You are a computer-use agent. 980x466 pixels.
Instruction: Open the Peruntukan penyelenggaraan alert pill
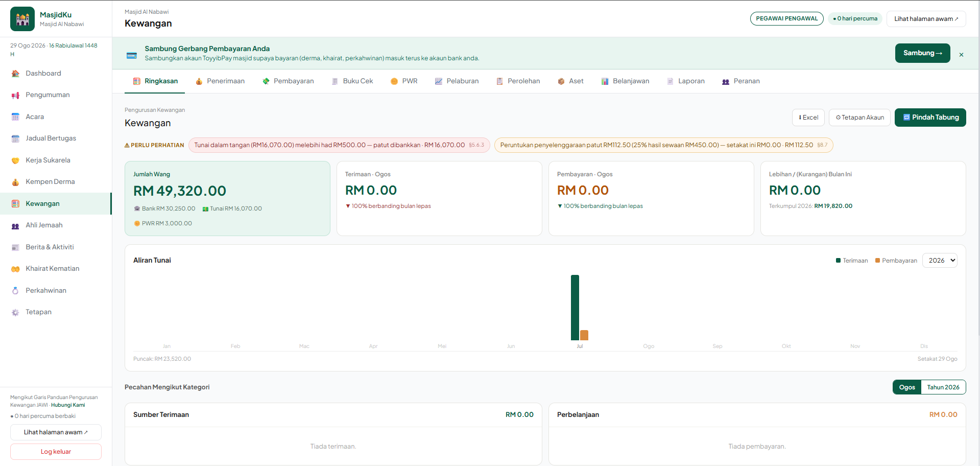tap(663, 145)
